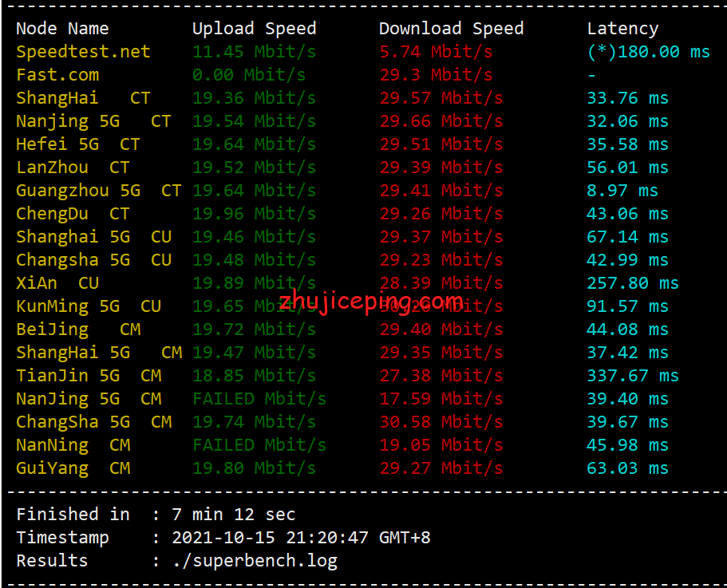The width and height of the screenshot is (727, 588).
Task: Click the Upload Speed column header
Action: pyautogui.click(x=254, y=29)
